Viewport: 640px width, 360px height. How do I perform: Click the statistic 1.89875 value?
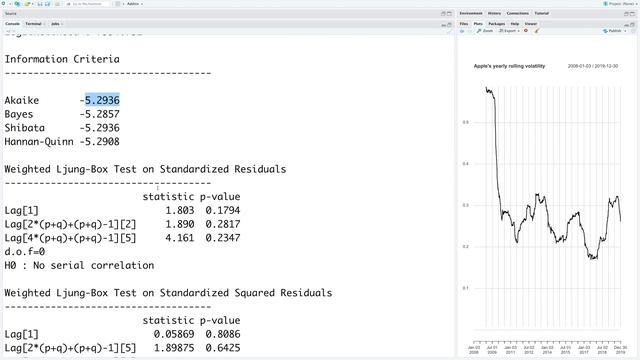click(174, 348)
